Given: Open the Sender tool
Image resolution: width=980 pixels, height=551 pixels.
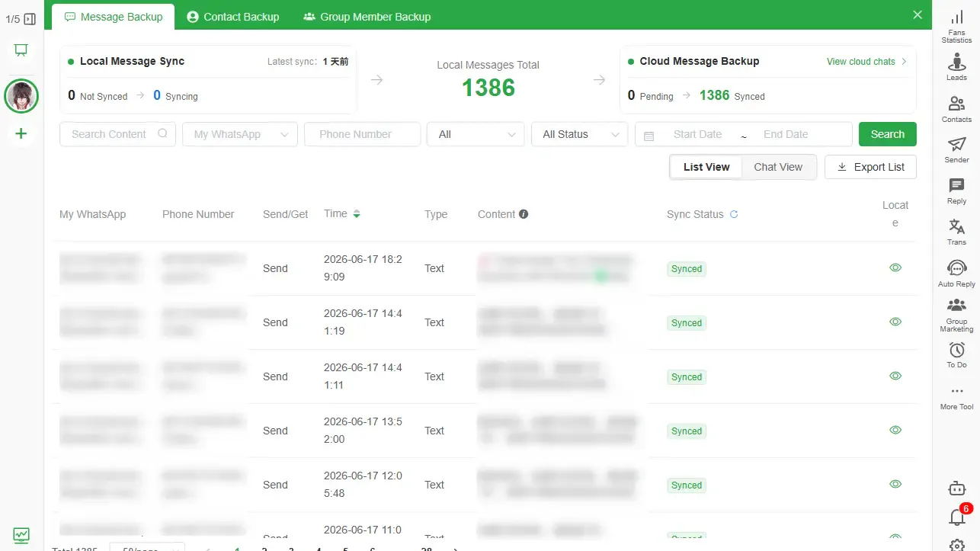Looking at the screenshot, I should click(956, 150).
